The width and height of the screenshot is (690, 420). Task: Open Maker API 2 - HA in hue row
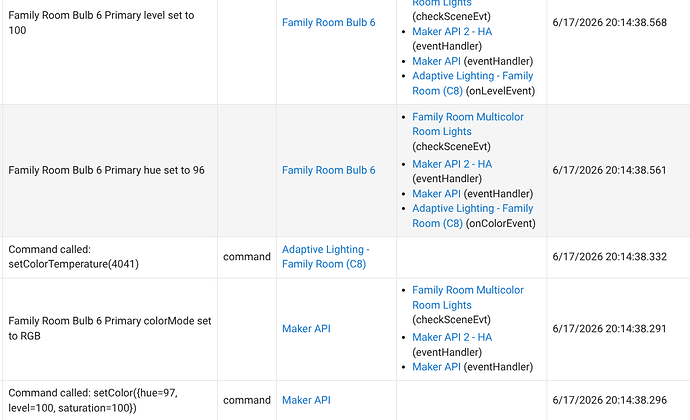click(x=452, y=164)
